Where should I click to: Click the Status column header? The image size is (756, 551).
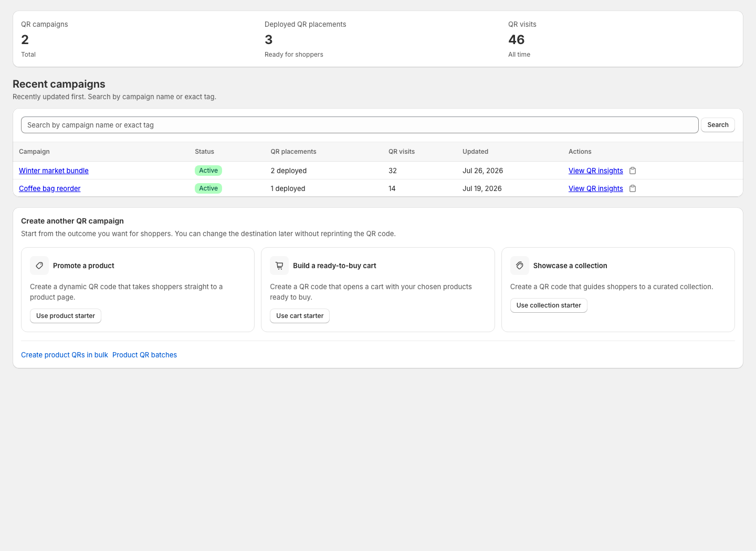(204, 152)
